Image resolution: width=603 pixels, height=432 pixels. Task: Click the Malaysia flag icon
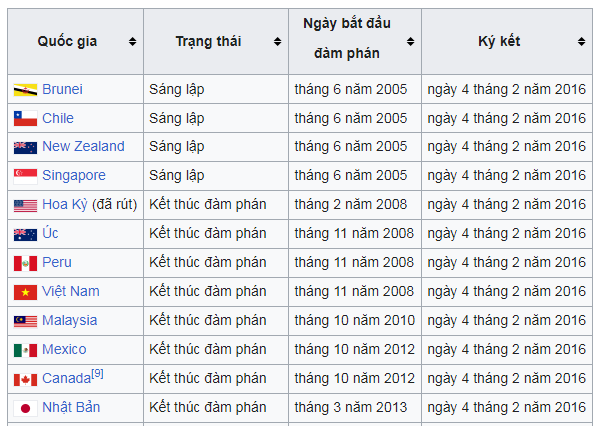[x=25, y=321]
